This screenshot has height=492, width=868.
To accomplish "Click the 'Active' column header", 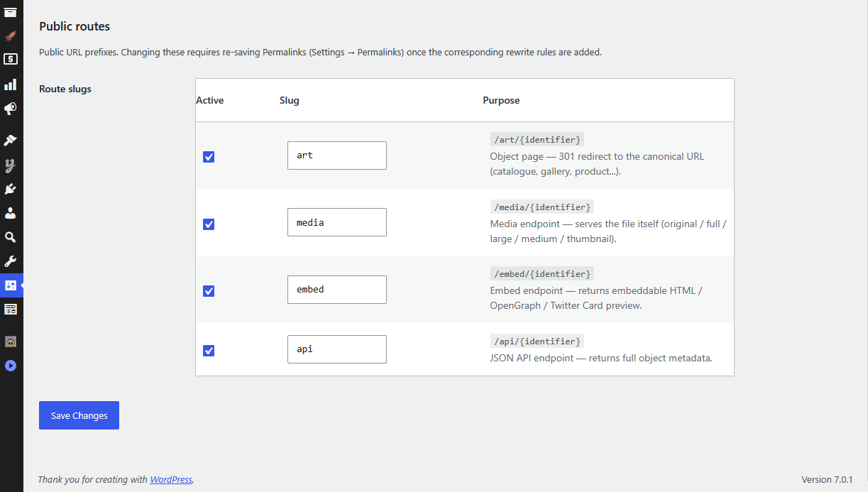I will pyautogui.click(x=210, y=100).
